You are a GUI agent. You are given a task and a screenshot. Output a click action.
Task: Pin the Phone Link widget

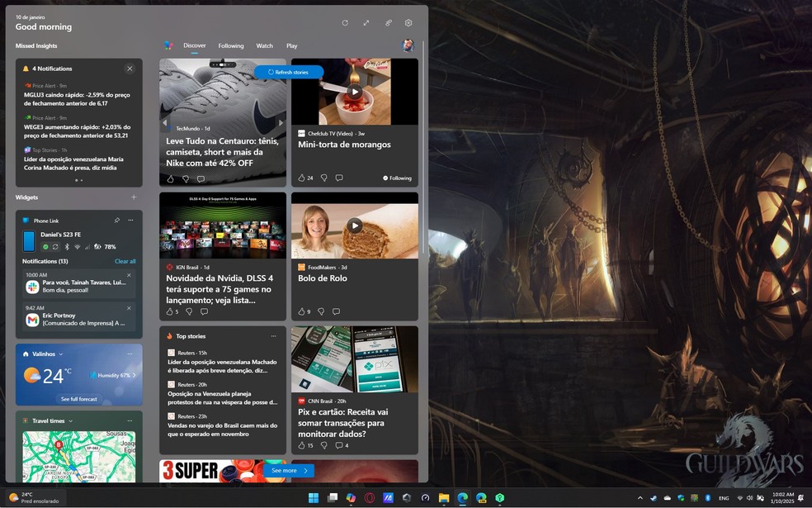click(116, 221)
